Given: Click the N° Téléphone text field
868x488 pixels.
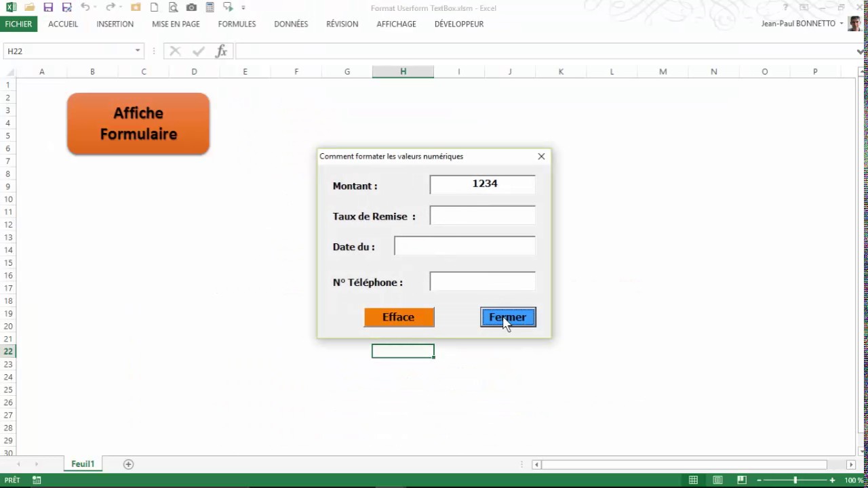Looking at the screenshot, I should [x=482, y=281].
